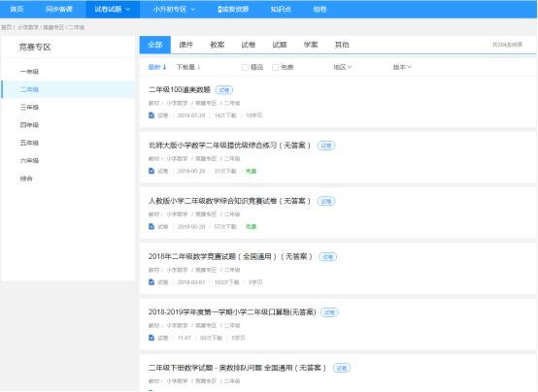Switch to the 试卷 tab

tap(249, 45)
